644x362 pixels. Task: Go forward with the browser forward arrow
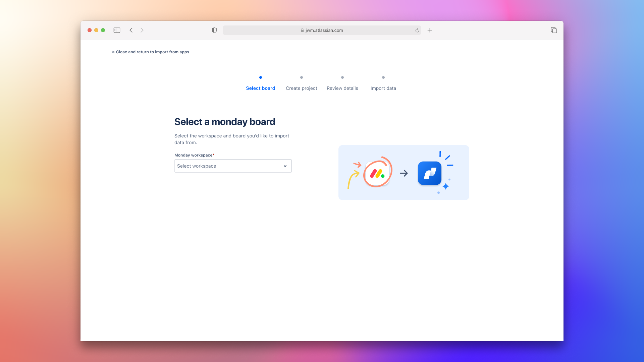click(x=142, y=30)
